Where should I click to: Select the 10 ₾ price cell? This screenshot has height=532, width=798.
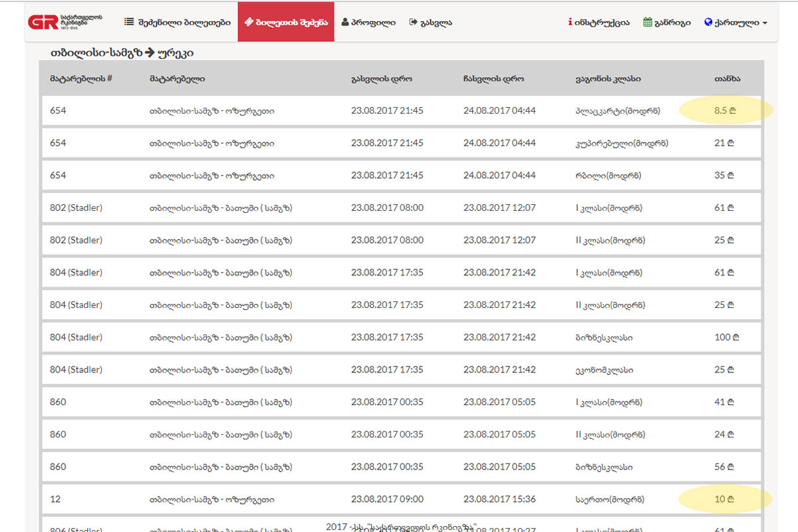coord(724,499)
